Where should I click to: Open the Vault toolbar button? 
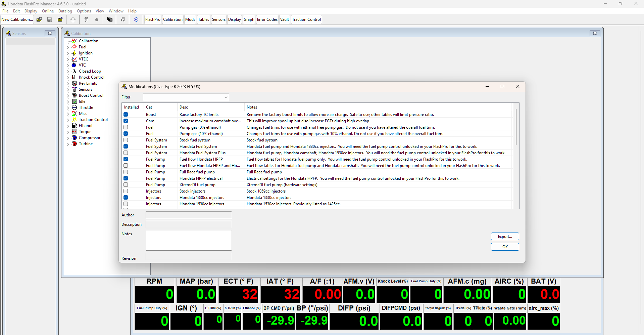click(x=285, y=19)
